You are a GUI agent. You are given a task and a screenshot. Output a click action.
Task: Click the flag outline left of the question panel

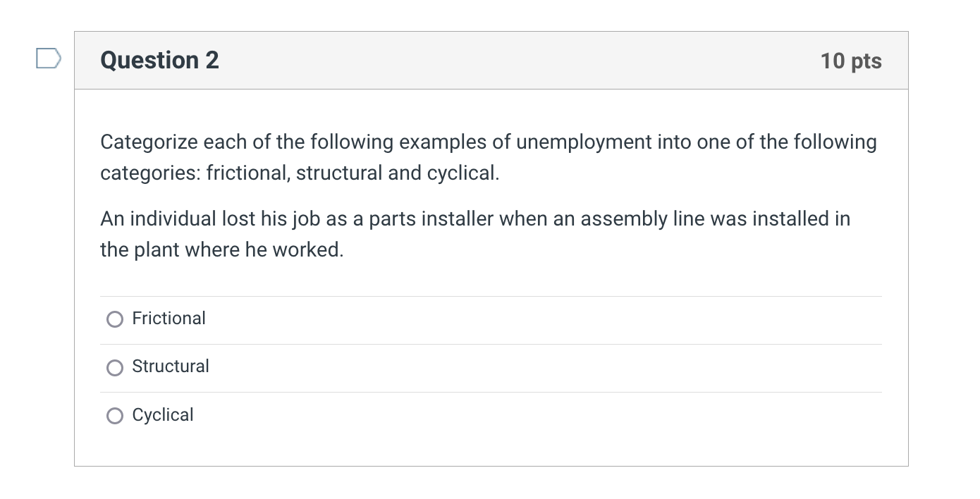(47, 60)
